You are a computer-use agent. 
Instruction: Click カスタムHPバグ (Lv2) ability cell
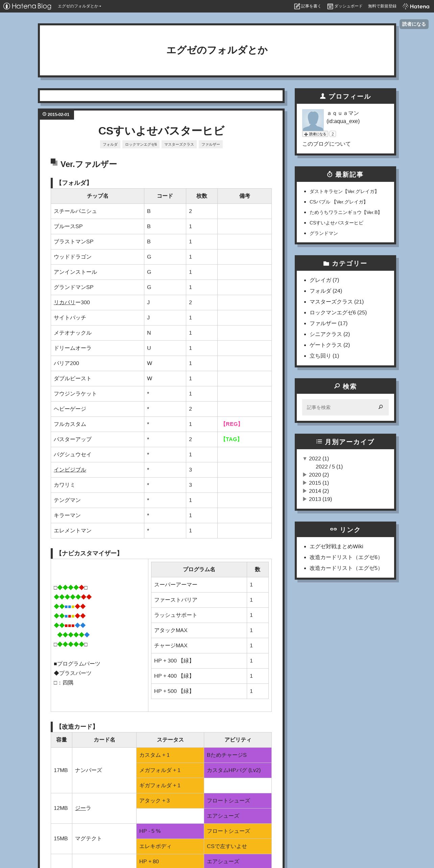coord(238,770)
